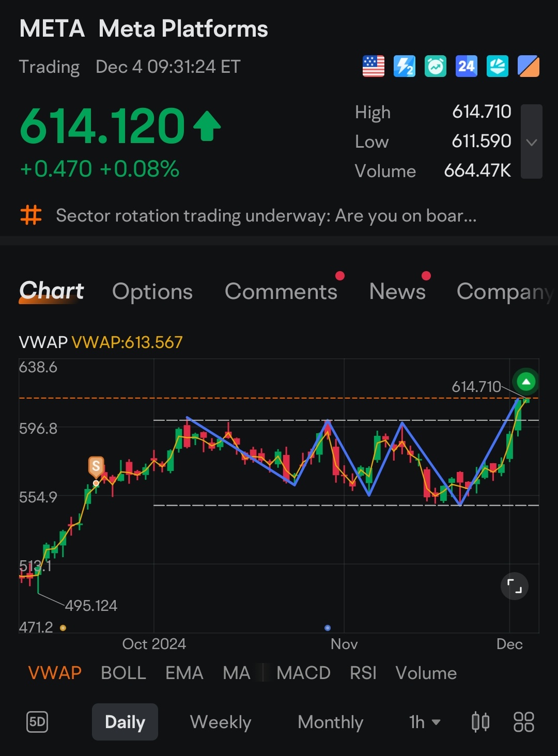This screenshot has height=756, width=558.
Task: Tap the blue lightning bolt icon
Action: coord(405,66)
